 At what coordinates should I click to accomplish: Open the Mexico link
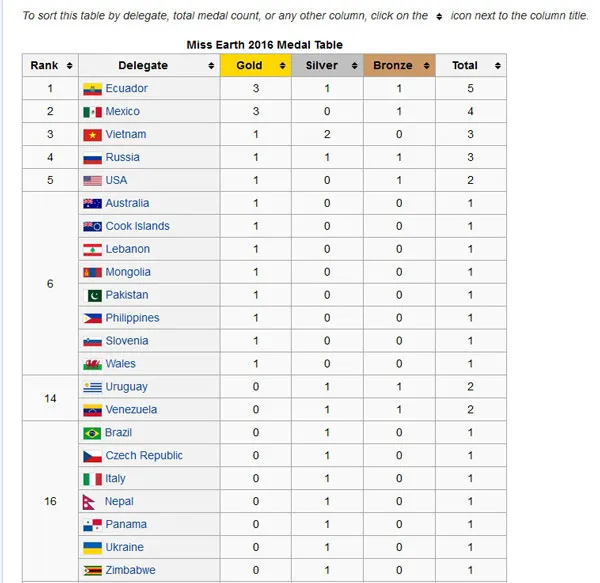pyautogui.click(x=123, y=112)
